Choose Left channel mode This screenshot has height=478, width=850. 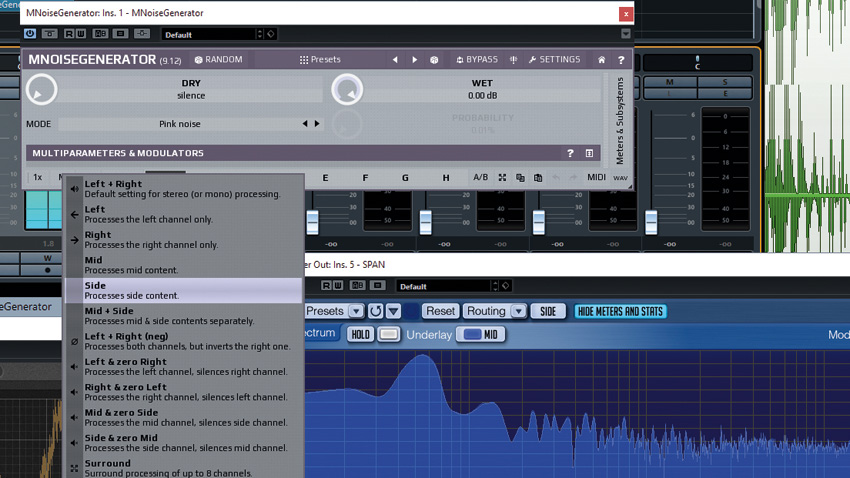[184, 215]
